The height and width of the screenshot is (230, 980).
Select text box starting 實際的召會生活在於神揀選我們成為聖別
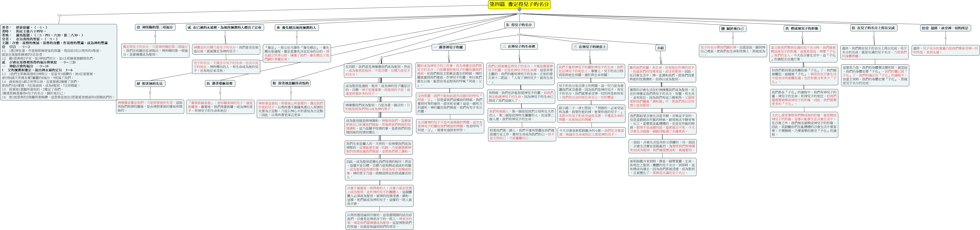[662, 97]
